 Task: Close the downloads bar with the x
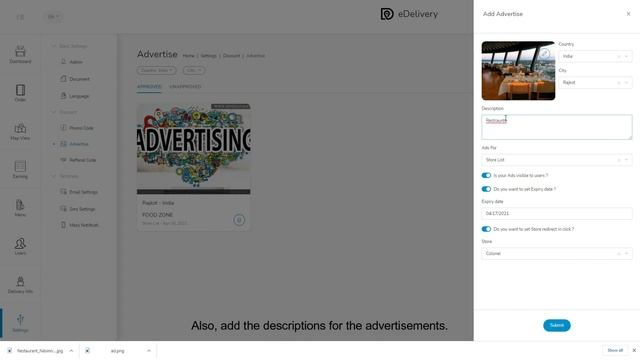[634, 350]
